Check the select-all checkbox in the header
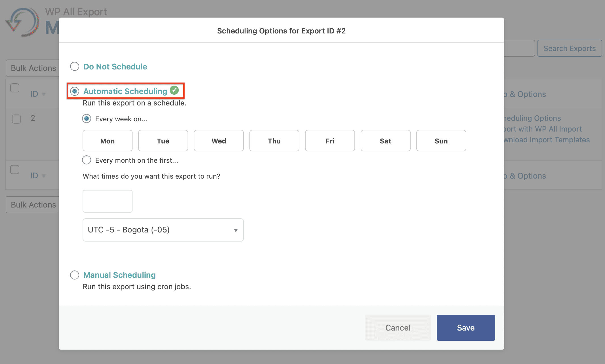The image size is (605, 364). pos(15,88)
